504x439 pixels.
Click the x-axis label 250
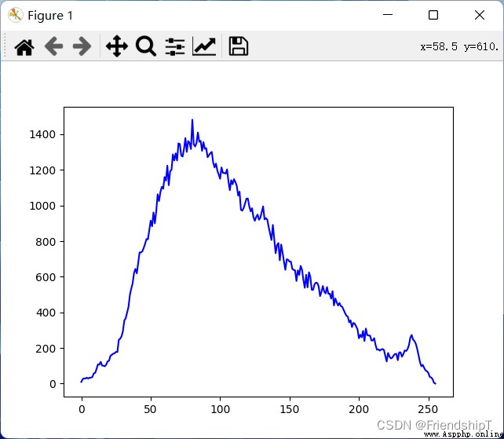tap(428, 409)
